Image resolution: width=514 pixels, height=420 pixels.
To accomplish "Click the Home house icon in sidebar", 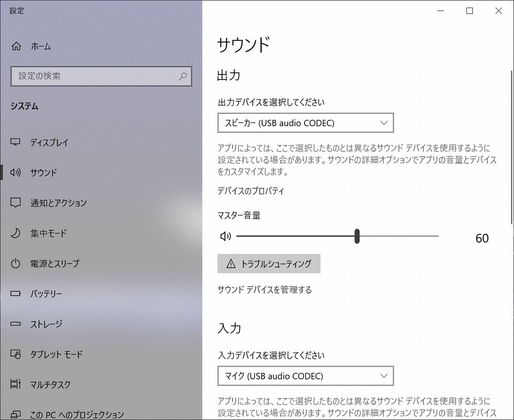I will click(16, 46).
